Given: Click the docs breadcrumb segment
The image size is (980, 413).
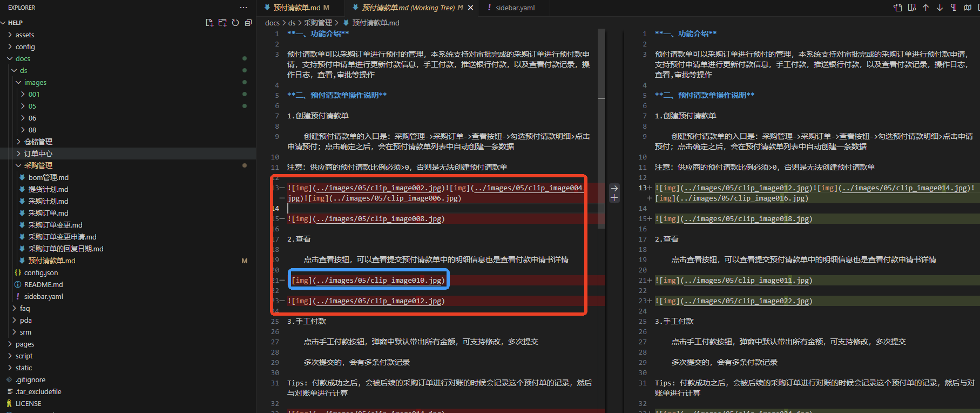Looking at the screenshot, I should point(272,23).
